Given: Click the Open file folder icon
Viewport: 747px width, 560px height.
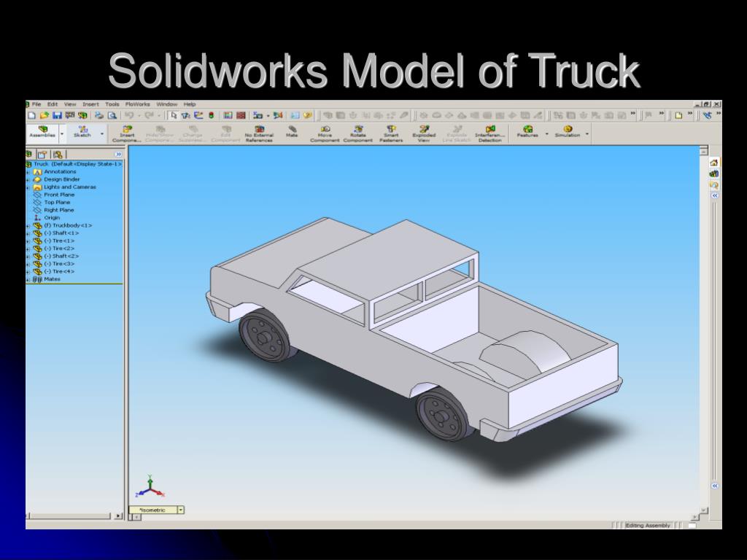Looking at the screenshot, I should (x=44, y=115).
